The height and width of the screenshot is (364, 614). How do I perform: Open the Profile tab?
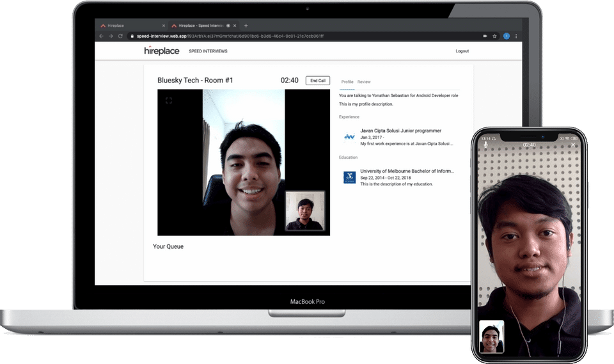(x=347, y=82)
